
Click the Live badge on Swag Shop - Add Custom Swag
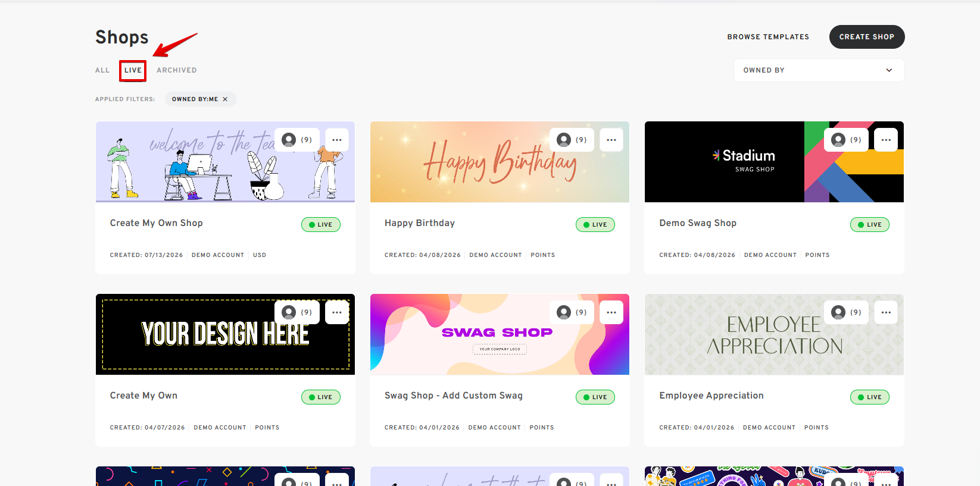pyautogui.click(x=595, y=397)
